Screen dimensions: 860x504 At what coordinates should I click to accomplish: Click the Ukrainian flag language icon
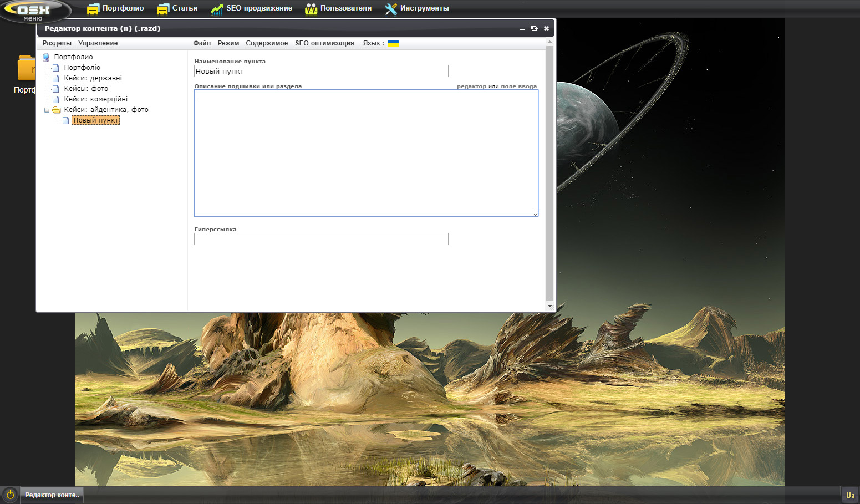coord(393,43)
